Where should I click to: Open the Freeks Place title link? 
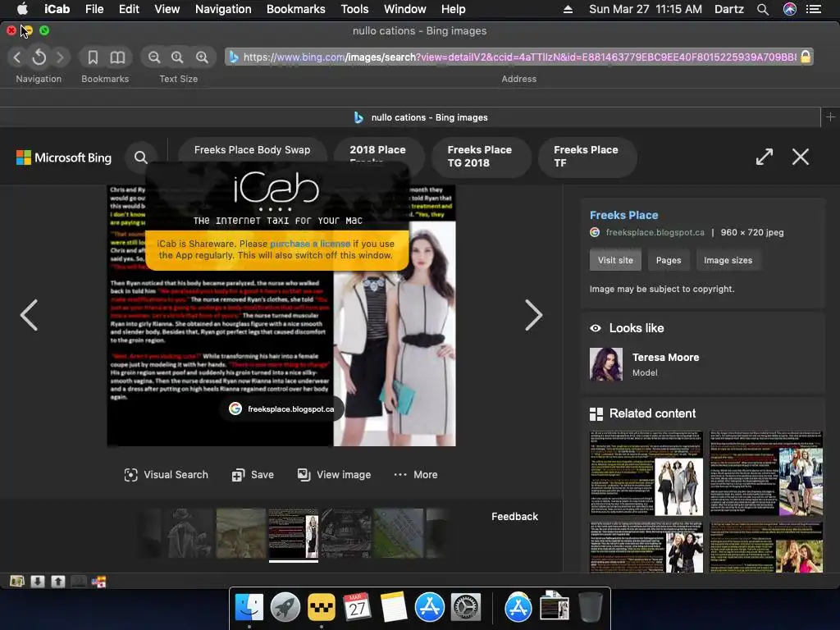[x=624, y=215]
